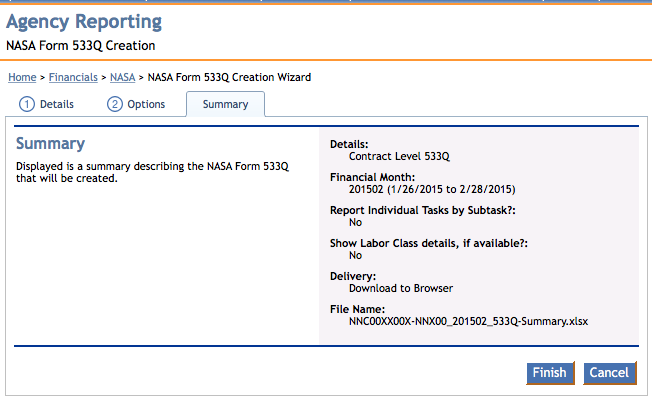Click the step 2 circle icon
Screen dimensions: 652x401
coord(115,104)
